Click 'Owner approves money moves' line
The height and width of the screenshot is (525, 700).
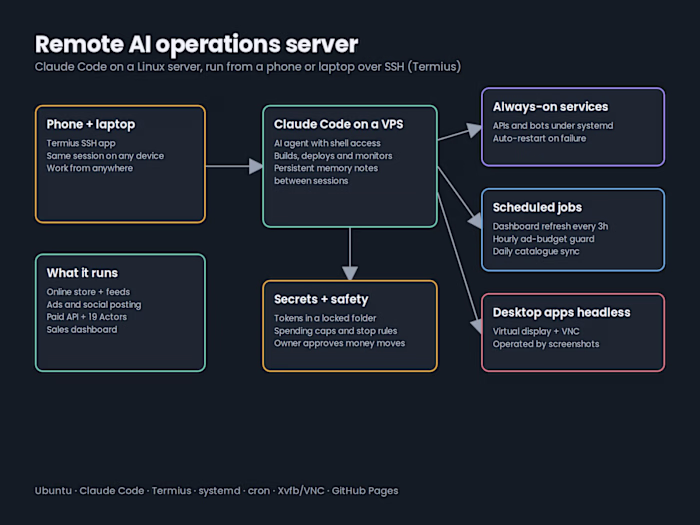[x=339, y=343]
